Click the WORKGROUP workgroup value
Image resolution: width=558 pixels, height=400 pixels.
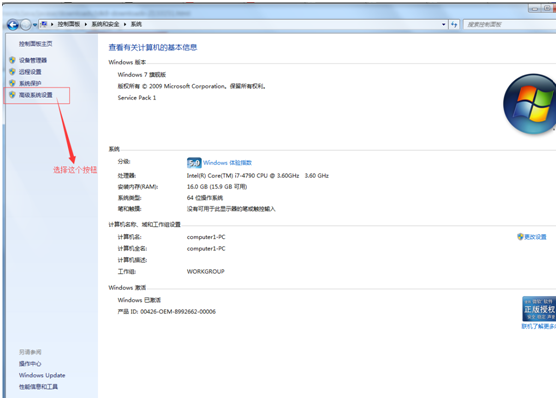coord(206,272)
